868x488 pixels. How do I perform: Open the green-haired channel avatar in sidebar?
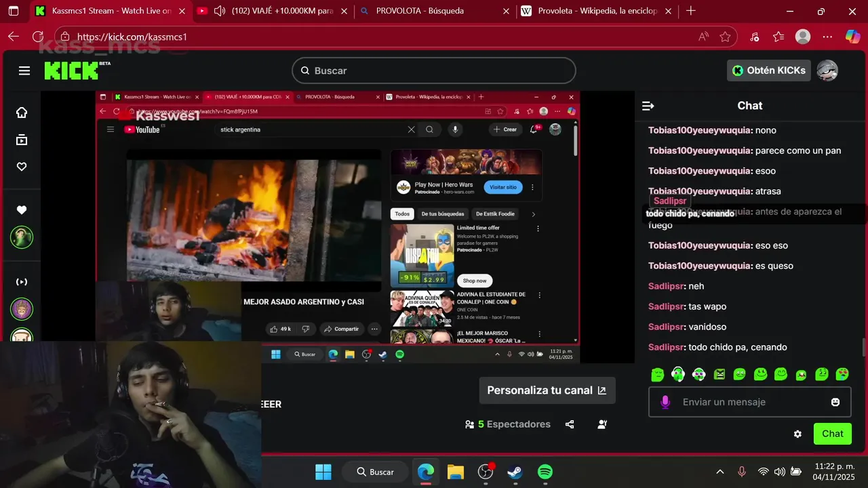(x=22, y=237)
